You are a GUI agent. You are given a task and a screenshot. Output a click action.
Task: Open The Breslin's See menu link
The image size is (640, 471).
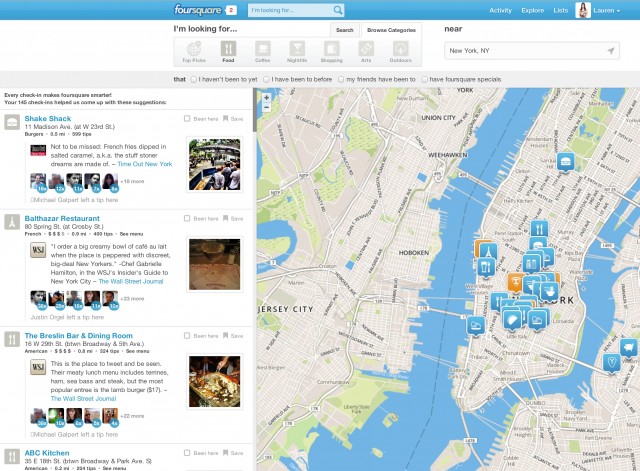coord(138,351)
